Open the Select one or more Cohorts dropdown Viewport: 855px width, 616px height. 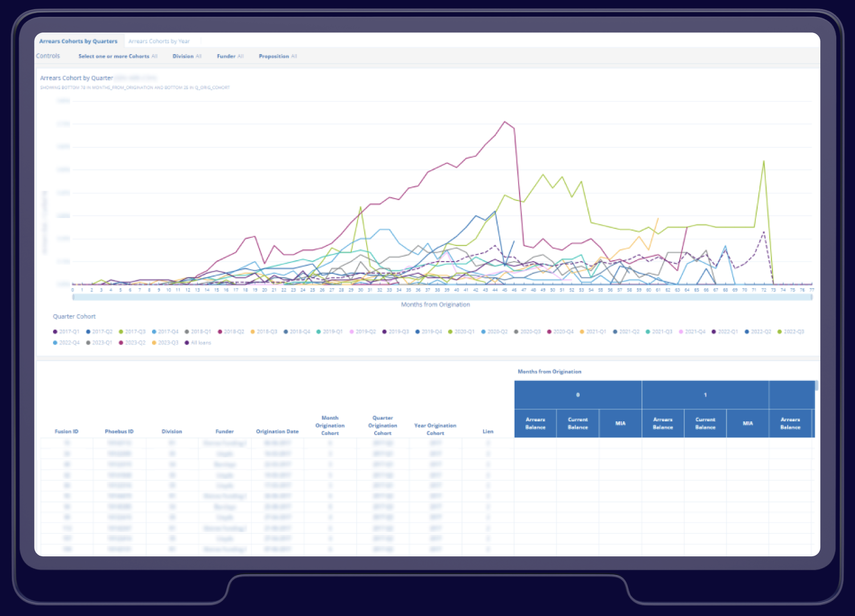coord(117,56)
